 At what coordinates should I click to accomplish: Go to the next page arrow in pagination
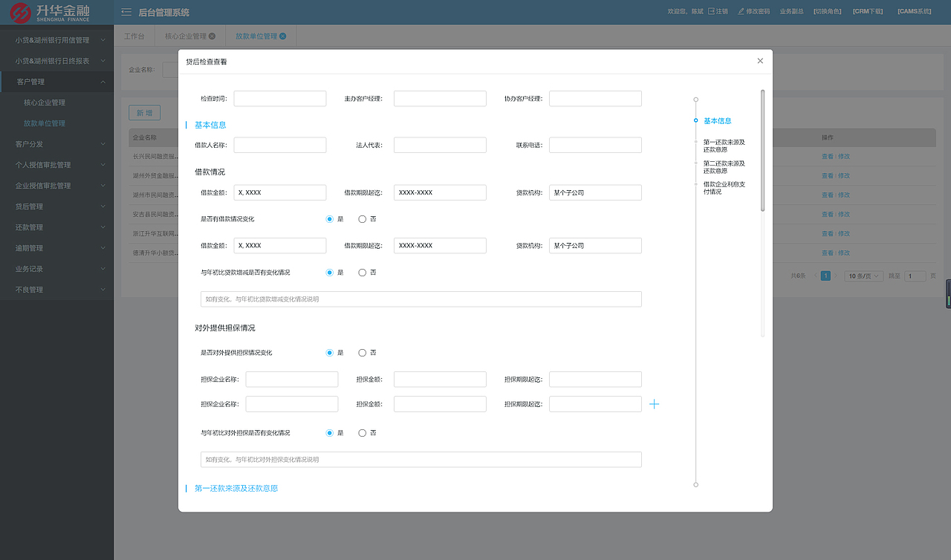click(x=835, y=276)
